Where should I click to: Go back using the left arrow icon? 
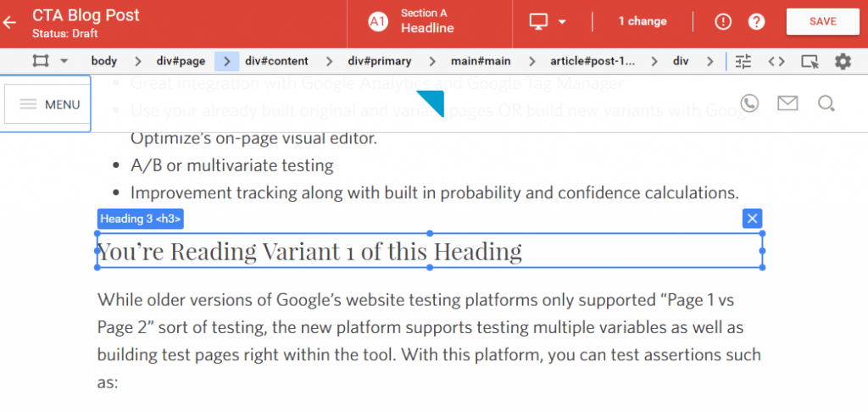click(x=9, y=22)
